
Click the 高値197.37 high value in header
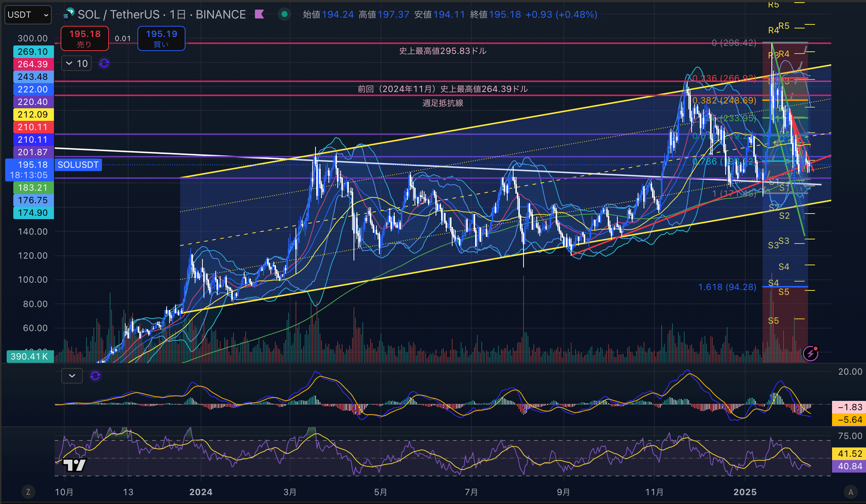[x=384, y=14]
